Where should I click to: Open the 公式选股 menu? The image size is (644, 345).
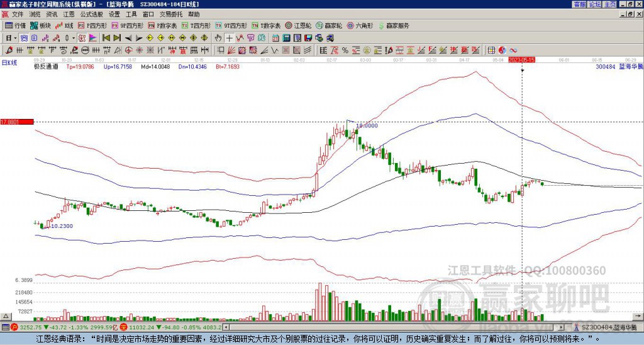92,14
